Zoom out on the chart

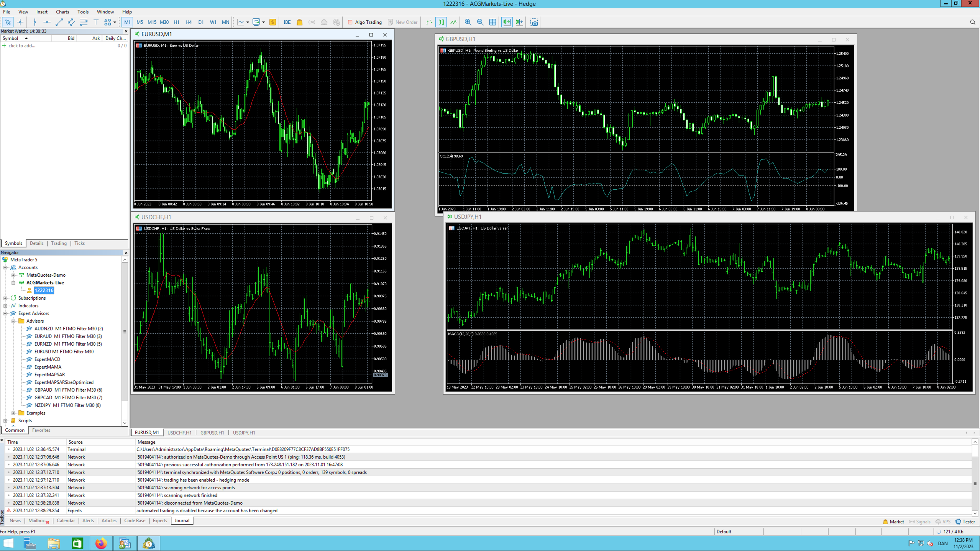pyautogui.click(x=480, y=22)
